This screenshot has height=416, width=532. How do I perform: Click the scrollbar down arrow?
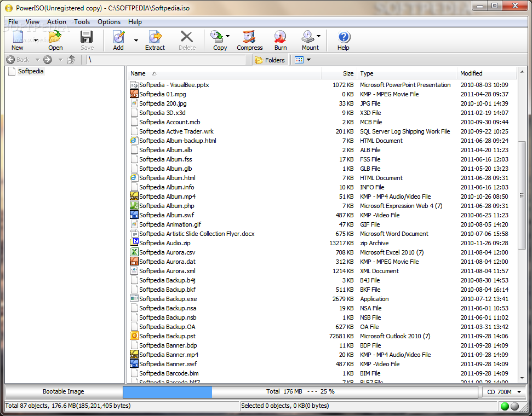coord(522,378)
